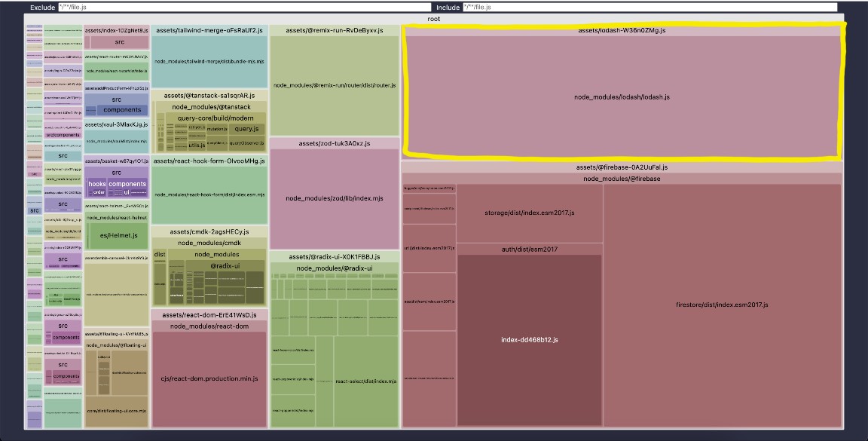Select the root node header bar
Screen dimensions: 868x441
(434, 19)
